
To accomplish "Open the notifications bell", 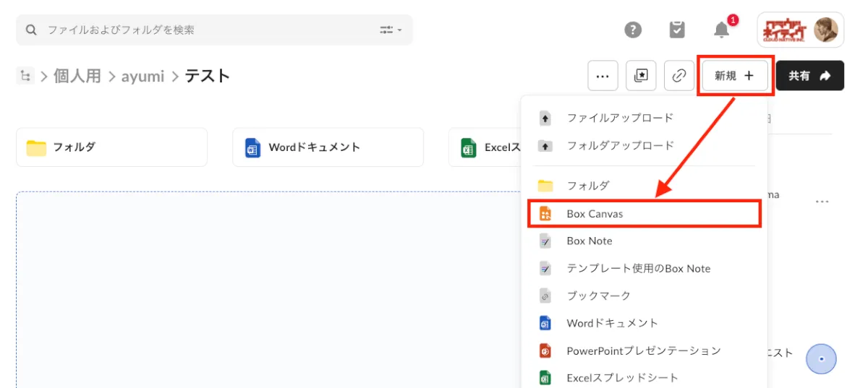I will (x=722, y=30).
